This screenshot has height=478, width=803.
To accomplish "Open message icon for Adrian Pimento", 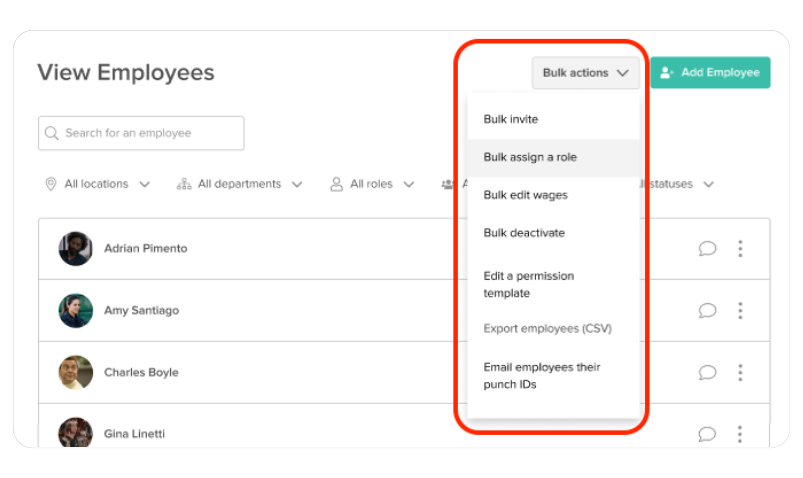I will [x=707, y=248].
